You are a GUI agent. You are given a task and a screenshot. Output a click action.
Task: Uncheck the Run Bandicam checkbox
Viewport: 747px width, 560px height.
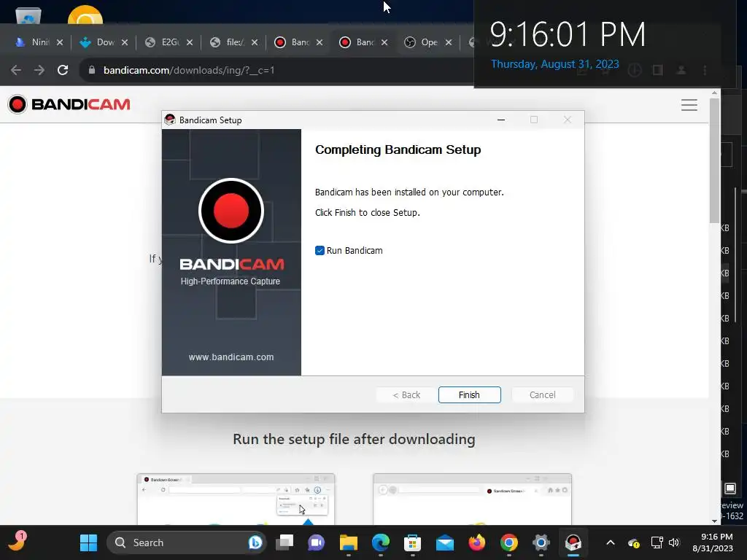[x=320, y=251]
